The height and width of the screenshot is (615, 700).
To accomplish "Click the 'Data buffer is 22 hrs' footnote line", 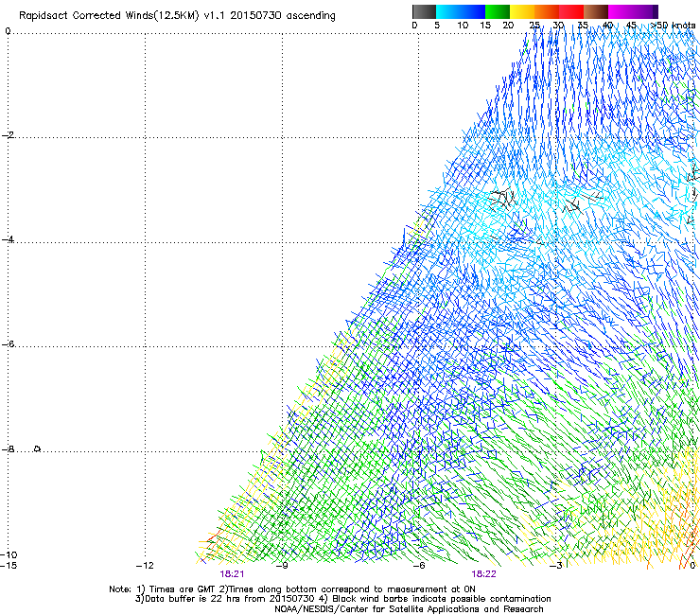I will coord(342,599).
